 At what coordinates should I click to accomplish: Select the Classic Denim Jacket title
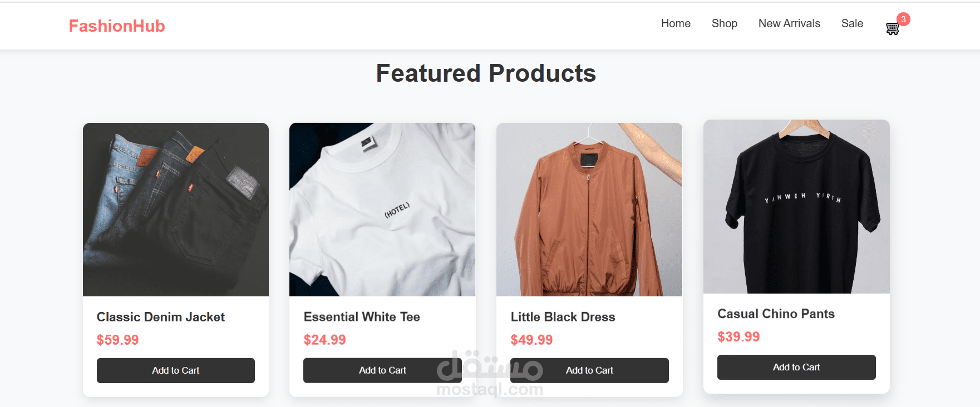point(160,317)
